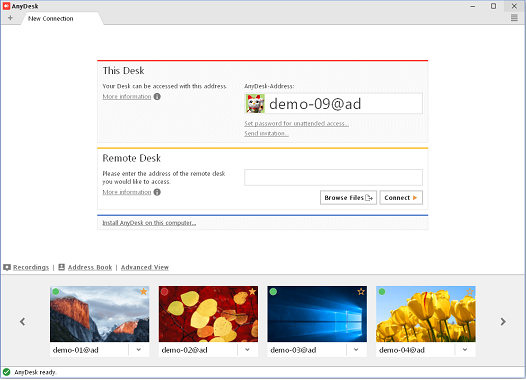
Task: Show previous desks with left arrow
Action: (x=22, y=322)
